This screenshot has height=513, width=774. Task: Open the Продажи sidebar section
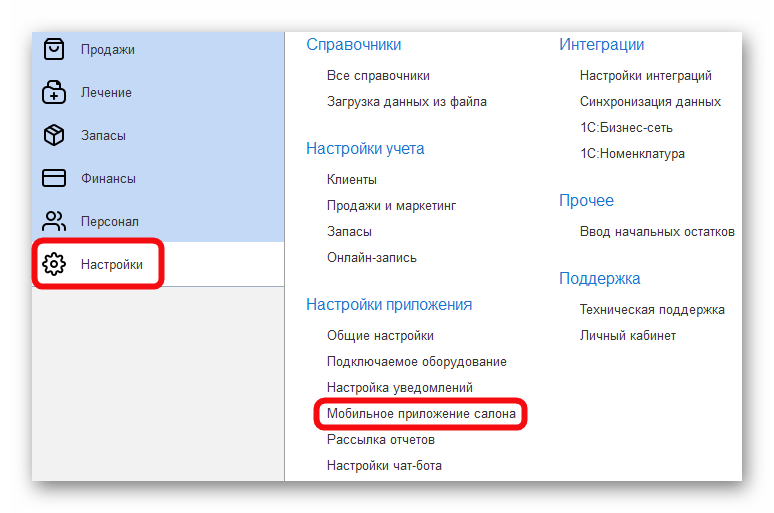(x=108, y=49)
